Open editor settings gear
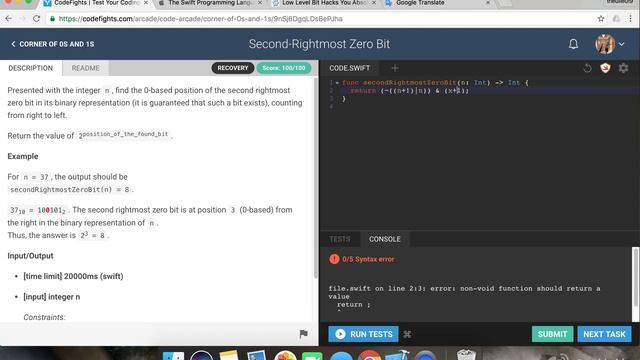640x360 pixels. (x=623, y=68)
